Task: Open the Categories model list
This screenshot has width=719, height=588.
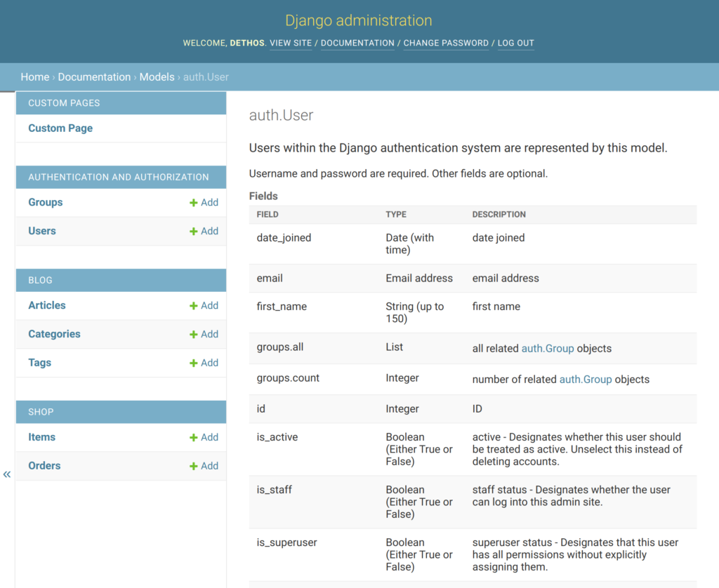Action: coord(54,334)
